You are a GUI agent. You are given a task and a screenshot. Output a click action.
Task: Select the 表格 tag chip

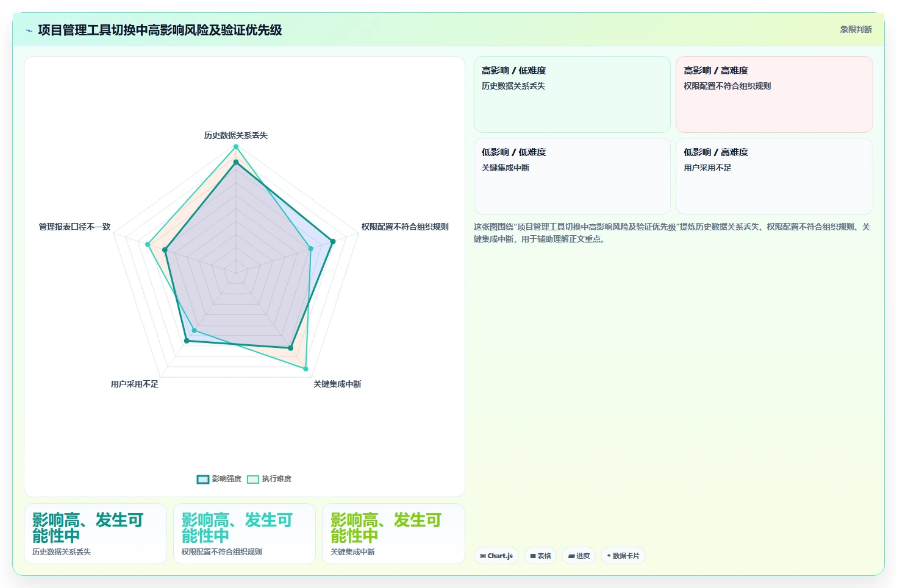coord(540,556)
